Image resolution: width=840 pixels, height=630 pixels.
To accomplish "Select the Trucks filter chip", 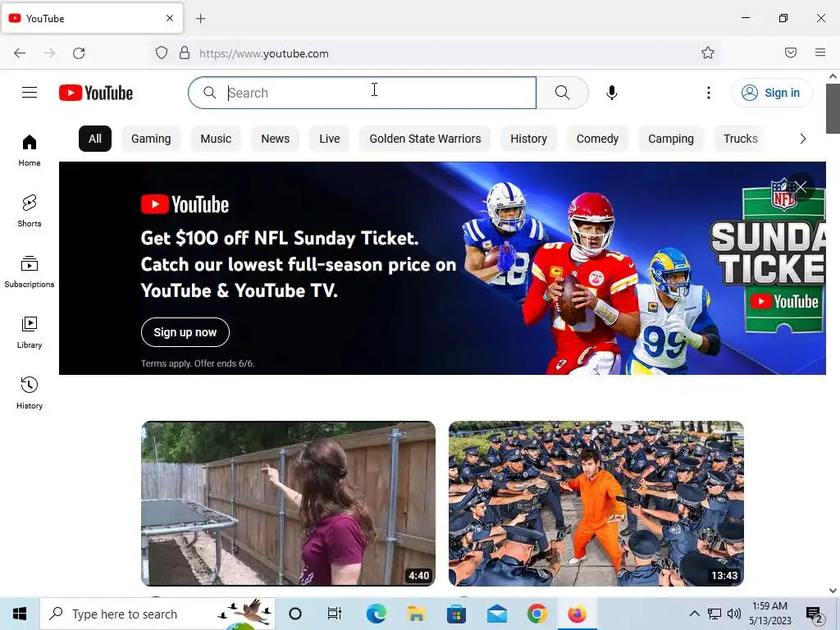I will [741, 139].
